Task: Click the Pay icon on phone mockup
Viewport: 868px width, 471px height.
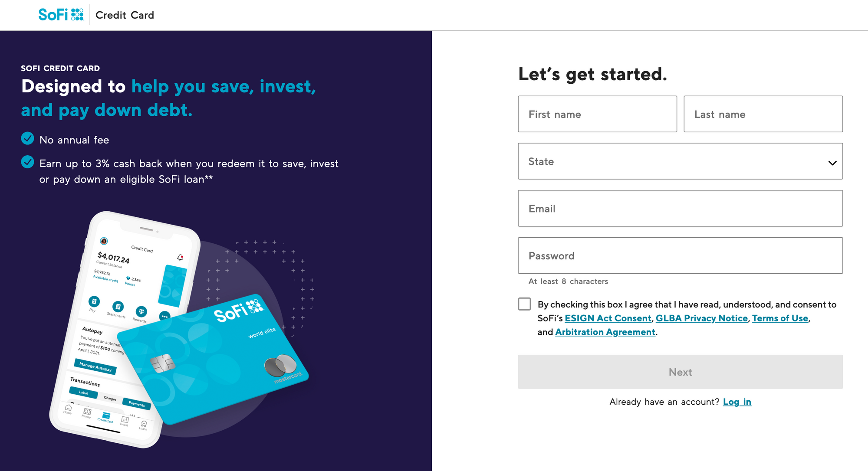Action: point(94,301)
